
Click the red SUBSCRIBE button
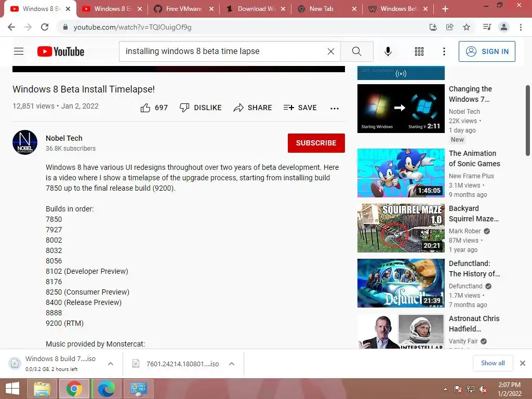coord(316,143)
